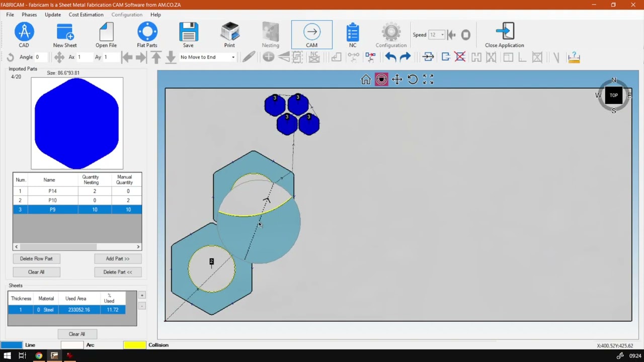Click the move-to-top arrow icon
This screenshot has height=362, width=644.
coord(156,57)
